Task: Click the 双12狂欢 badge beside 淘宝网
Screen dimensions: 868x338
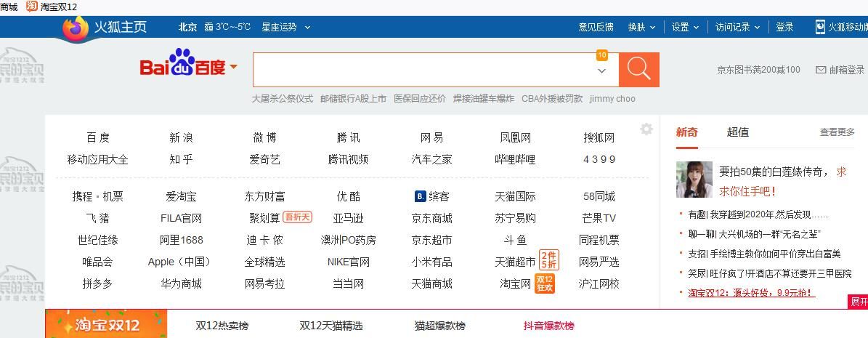Action: tap(544, 283)
